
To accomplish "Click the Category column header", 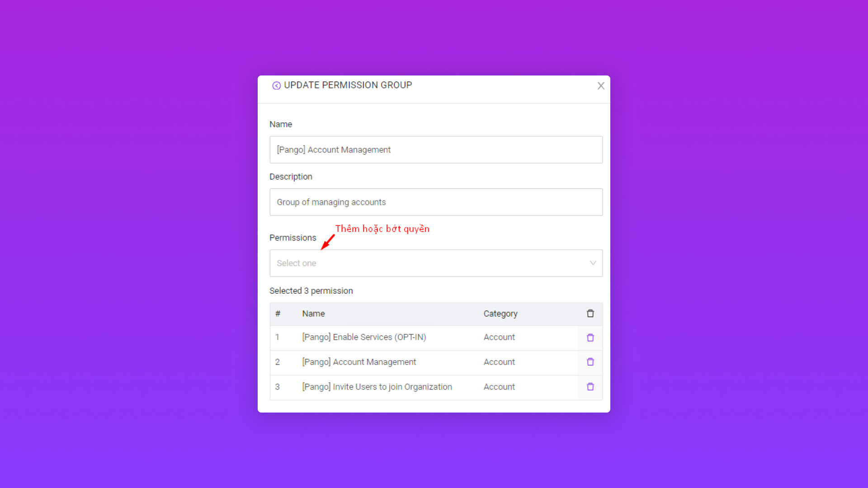I will [500, 314].
